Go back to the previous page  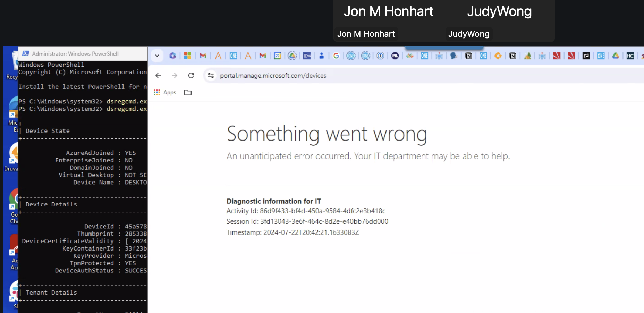tap(158, 75)
